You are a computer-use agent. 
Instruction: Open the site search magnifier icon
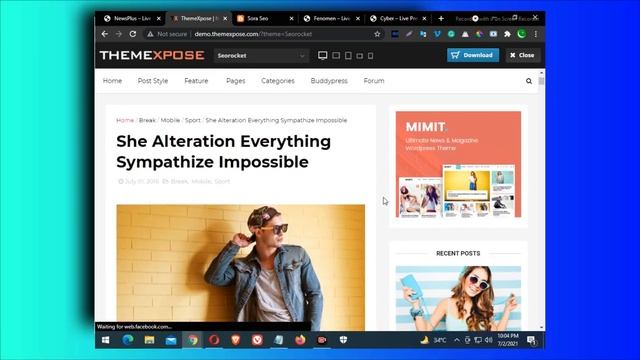pyautogui.click(x=529, y=81)
